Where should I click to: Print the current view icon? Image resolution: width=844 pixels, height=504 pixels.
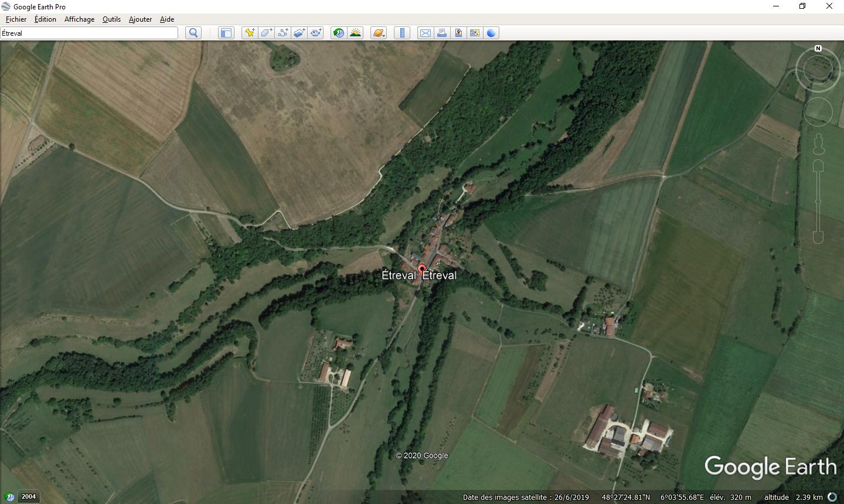(x=442, y=33)
